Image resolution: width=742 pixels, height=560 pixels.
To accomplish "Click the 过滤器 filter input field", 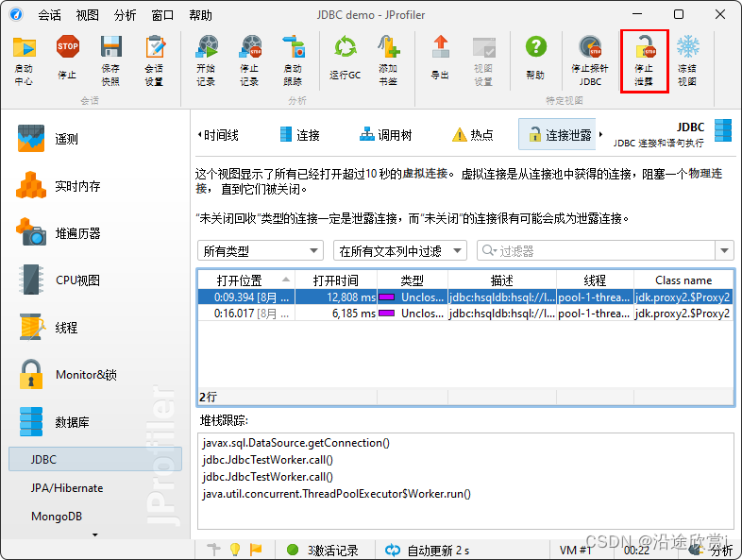I will (x=597, y=251).
